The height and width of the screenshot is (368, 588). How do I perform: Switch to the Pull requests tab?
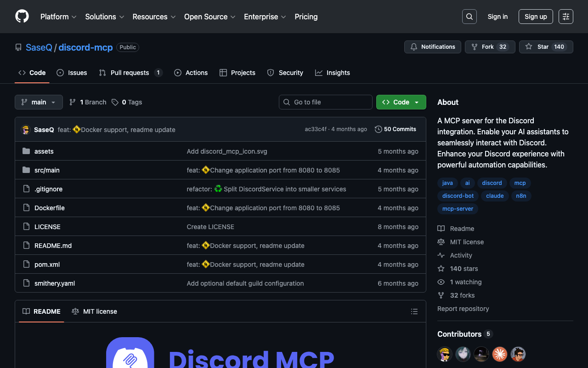pyautogui.click(x=130, y=73)
